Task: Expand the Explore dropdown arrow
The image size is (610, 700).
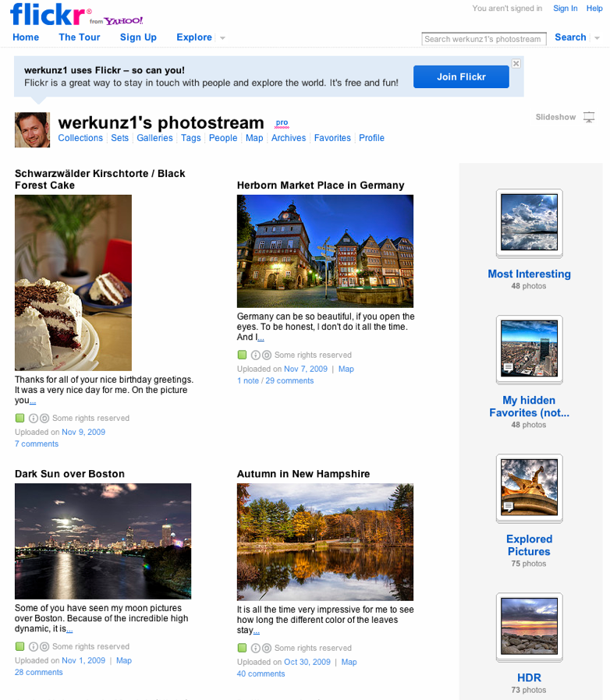Action: coord(222,38)
